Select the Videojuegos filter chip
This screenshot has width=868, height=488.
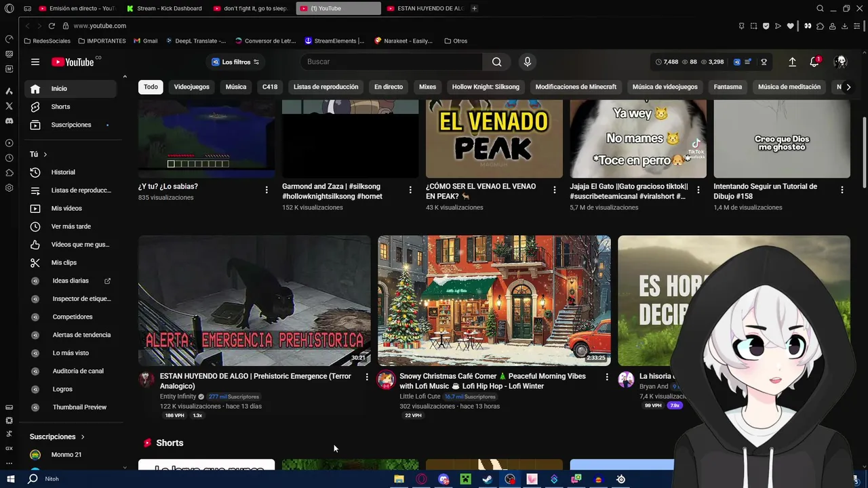point(191,87)
